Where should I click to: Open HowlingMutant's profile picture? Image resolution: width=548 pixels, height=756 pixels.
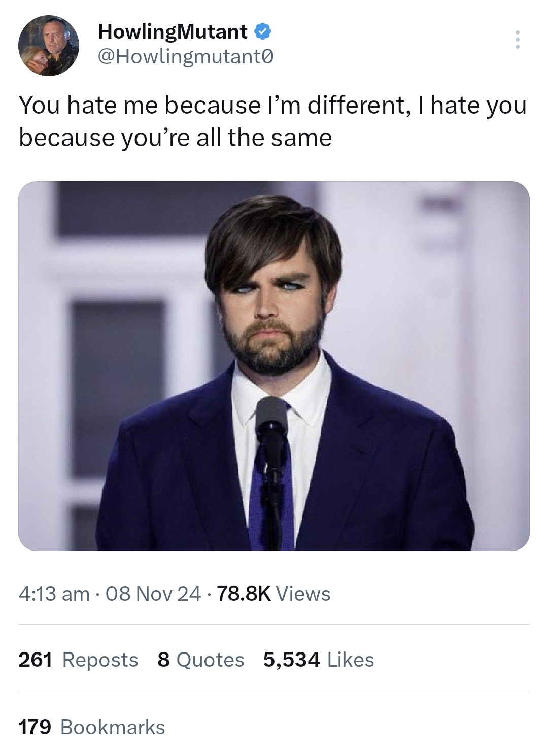pos(49,46)
